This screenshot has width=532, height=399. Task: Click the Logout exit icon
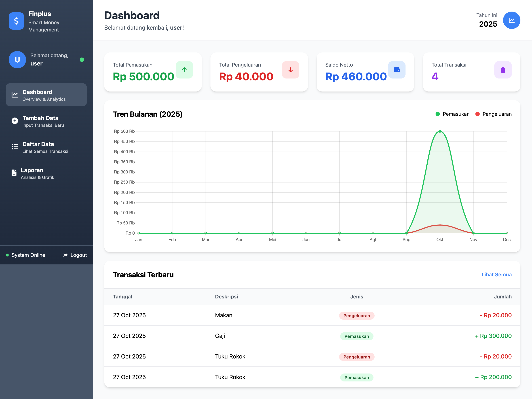click(65, 255)
